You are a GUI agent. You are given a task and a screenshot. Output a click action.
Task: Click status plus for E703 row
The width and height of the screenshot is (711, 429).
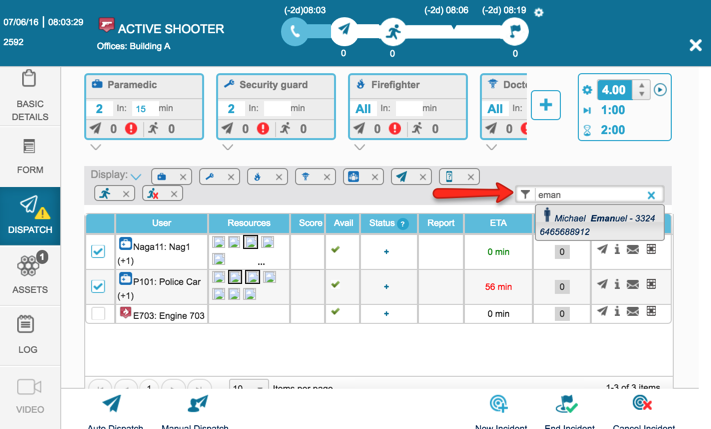pyautogui.click(x=386, y=314)
